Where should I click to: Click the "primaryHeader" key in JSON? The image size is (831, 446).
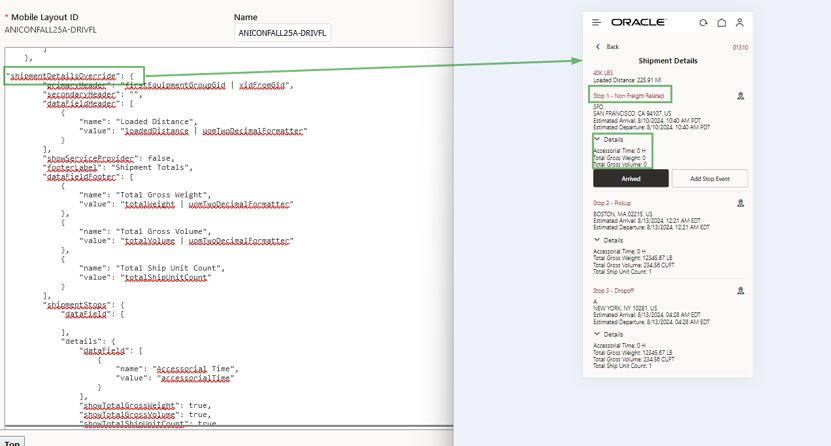pyautogui.click(x=77, y=85)
